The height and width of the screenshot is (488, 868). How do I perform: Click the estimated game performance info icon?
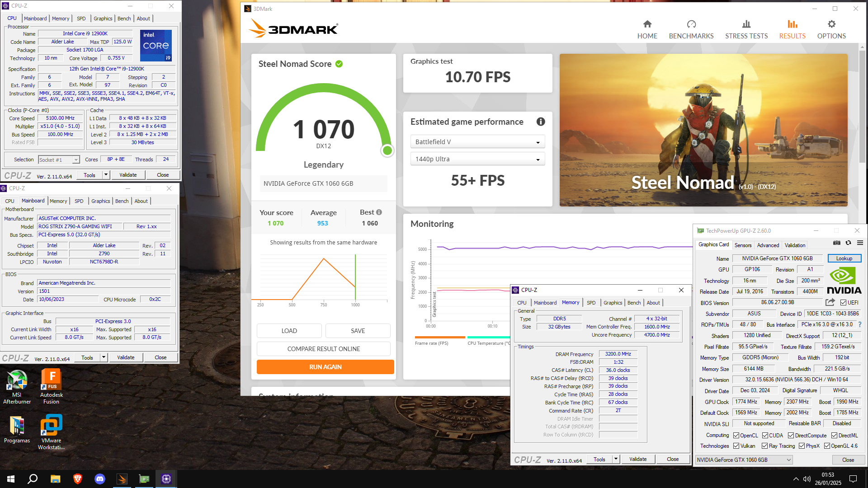(x=541, y=122)
